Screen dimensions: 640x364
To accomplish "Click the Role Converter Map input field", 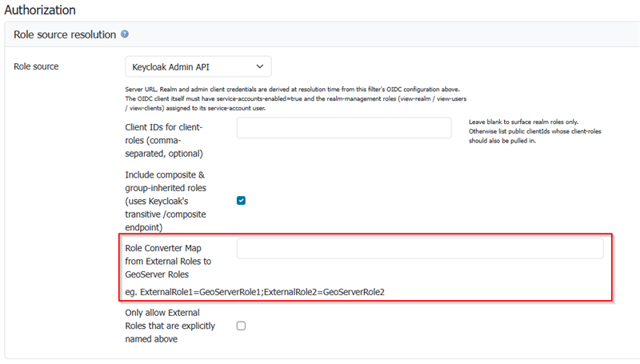I will [420, 248].
